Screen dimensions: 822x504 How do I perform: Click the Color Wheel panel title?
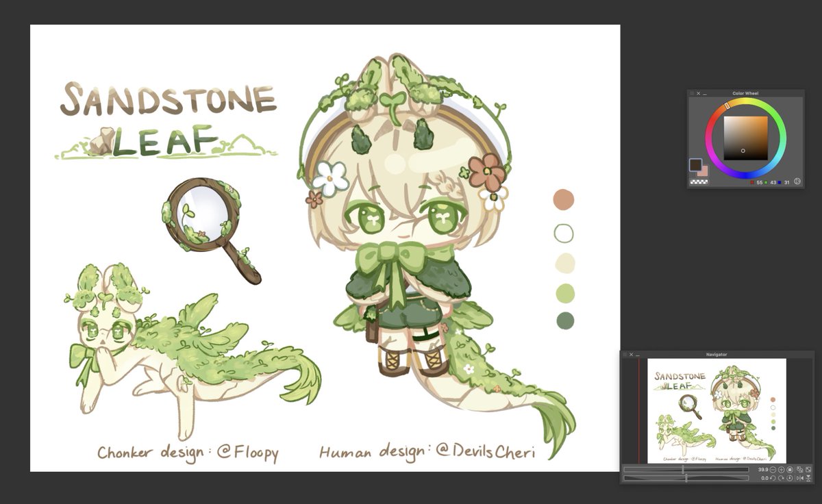pyautogui.click(x=745, y=93)
